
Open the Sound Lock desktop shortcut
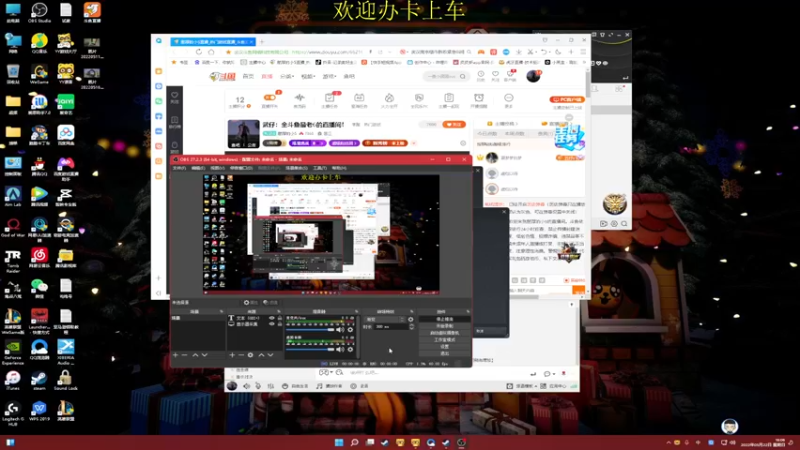click(x=65, y=380)
